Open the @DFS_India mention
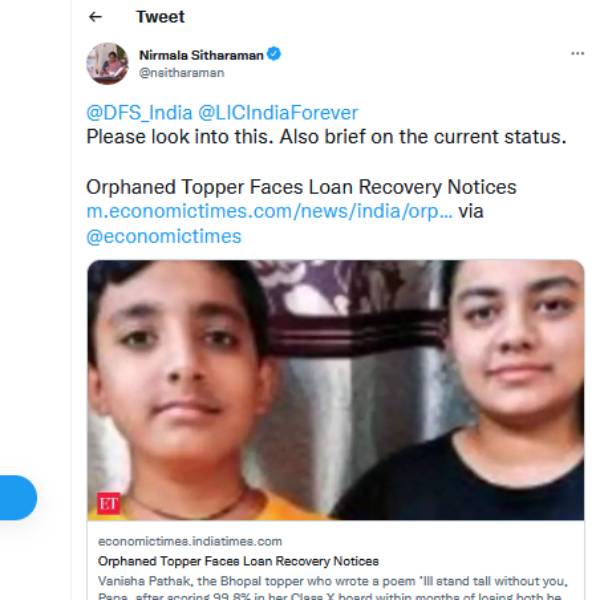Viewport: 600px width, 600px height. tap(139, 113)
